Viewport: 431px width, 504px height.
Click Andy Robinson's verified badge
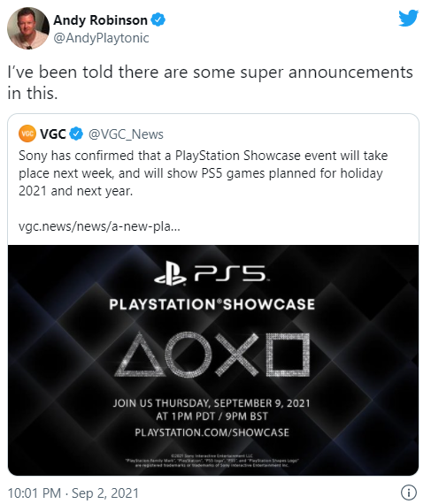[x=158, y=20]
